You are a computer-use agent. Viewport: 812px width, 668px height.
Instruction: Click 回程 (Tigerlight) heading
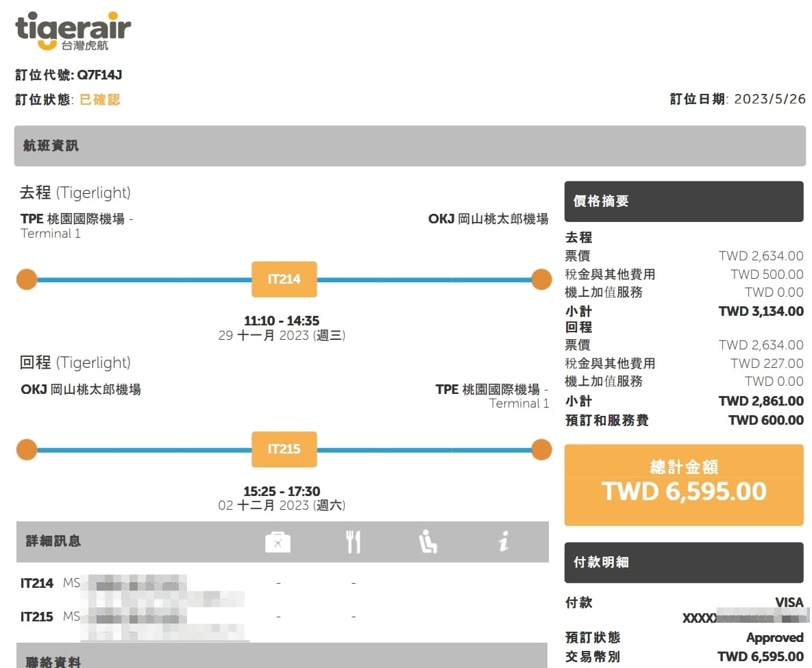click(x=75, y=362)
